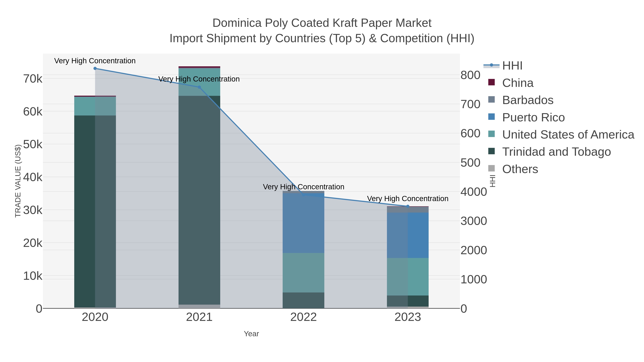Click the Trinidad and Tobago dark swatch
Image resolution: width=644 pixels, height=362 pixels.
coord(492,151)
